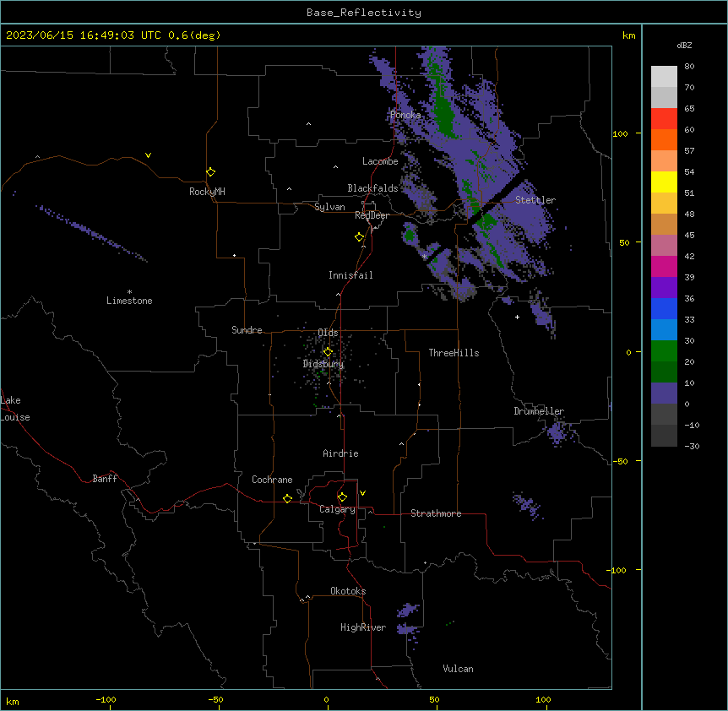Click the Ponoka label
Viewport: 728px width, 711px height.
tap(405, 115)
